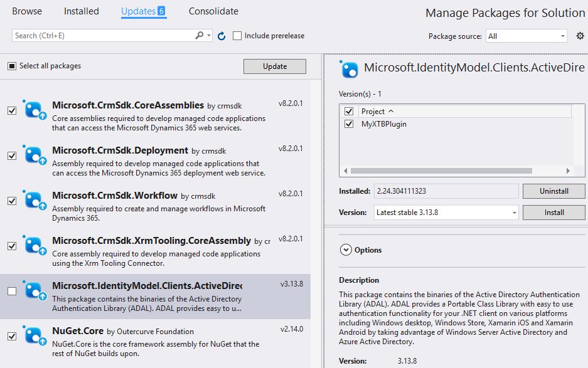Click IdentityModel.Clients list package icon
Image resolution: width=588 pixels, height=368 pixels.
[35, 291]
